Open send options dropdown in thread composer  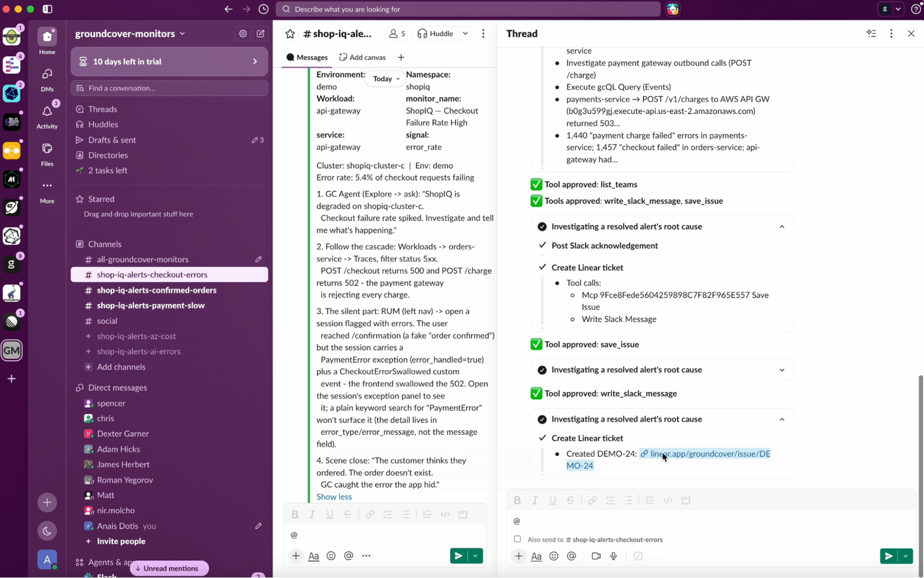[x=906, y=556]
